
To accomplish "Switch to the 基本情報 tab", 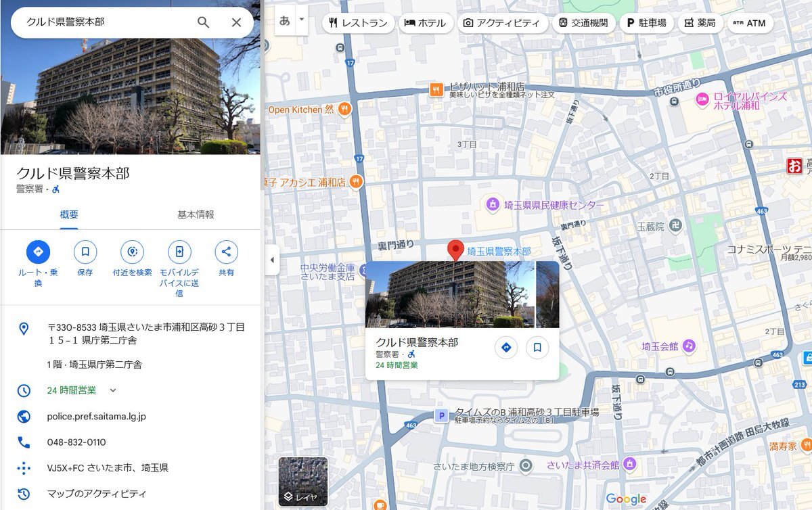I will [196, 214].
